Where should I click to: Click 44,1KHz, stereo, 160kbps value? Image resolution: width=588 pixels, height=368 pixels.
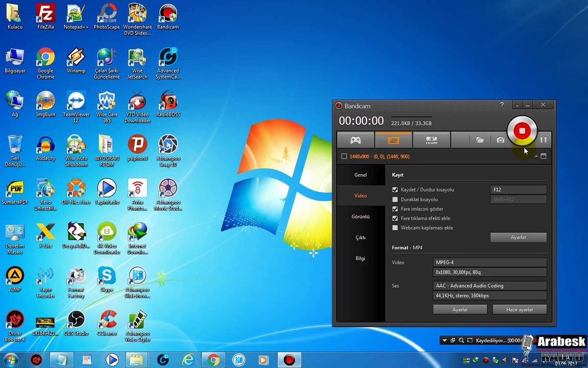(490, 295)
